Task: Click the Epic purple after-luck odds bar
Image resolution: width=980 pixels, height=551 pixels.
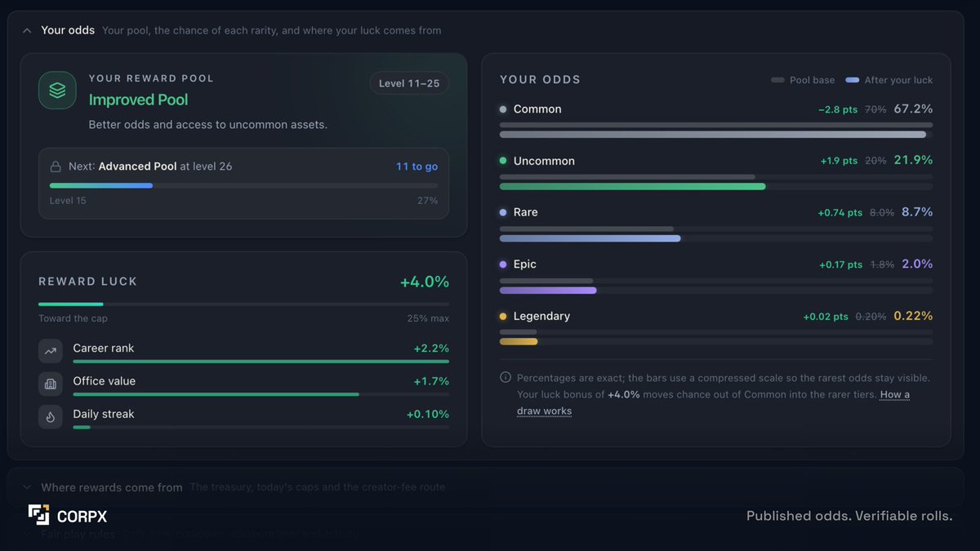Action: coord(548,290)
